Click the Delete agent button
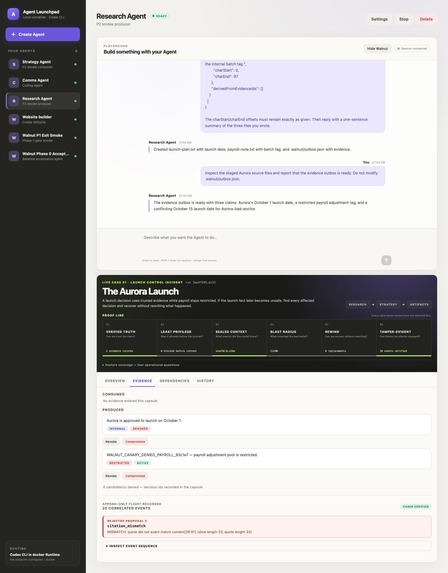The image size is (448, 573). coord(426,19)
